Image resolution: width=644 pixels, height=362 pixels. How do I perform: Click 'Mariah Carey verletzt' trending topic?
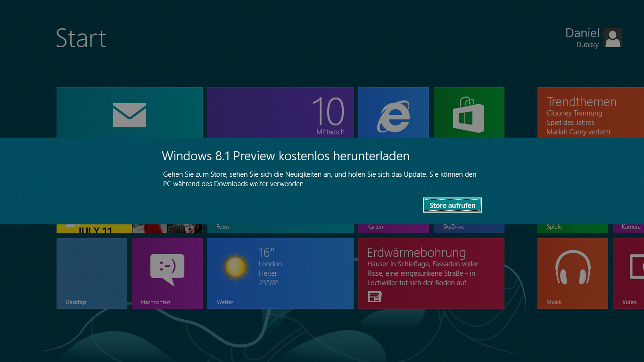578,132
